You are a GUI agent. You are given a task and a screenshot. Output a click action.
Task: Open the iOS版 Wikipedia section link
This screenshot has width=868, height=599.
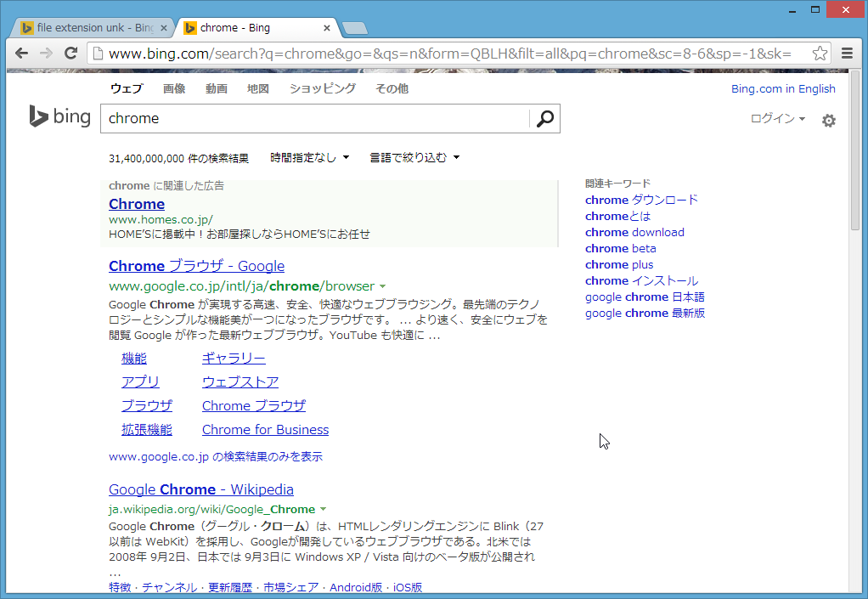(x=408, y=587)
